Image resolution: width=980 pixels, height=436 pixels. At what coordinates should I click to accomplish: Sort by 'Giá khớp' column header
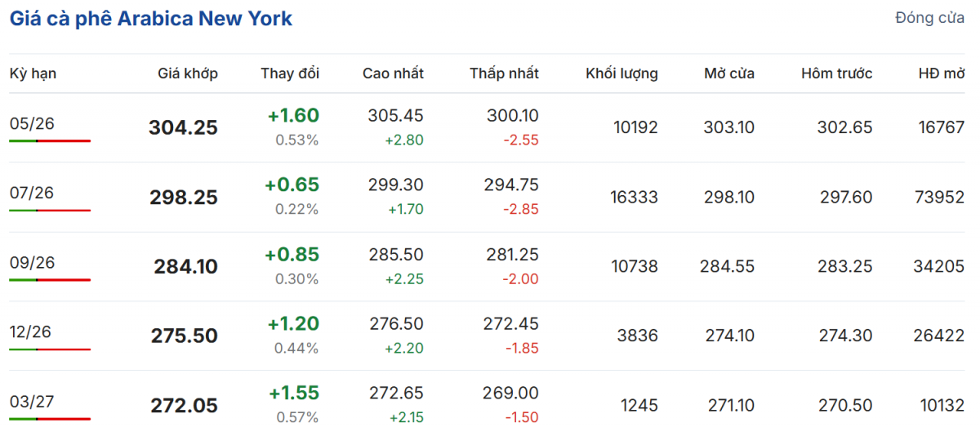188,73
